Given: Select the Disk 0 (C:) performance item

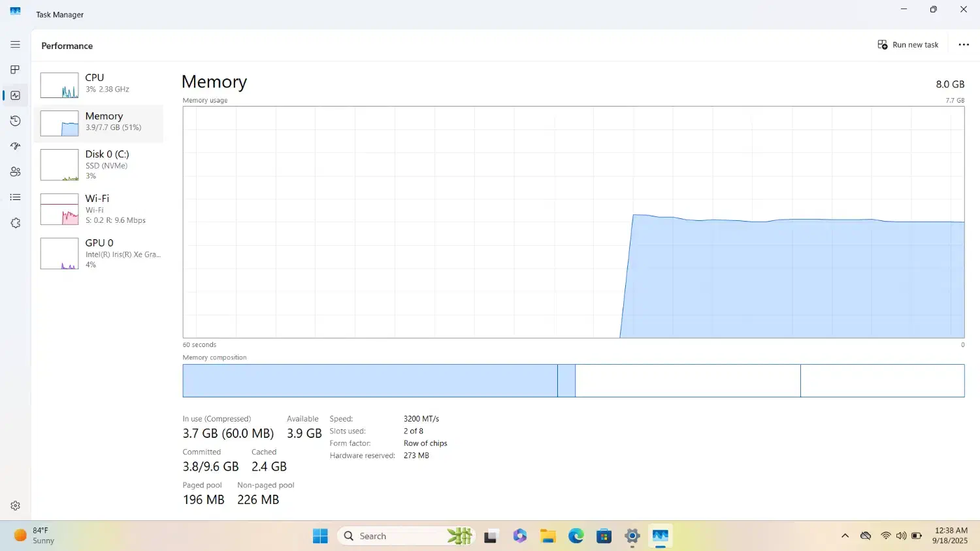Looking at the screenshot, I should point(99,165).
